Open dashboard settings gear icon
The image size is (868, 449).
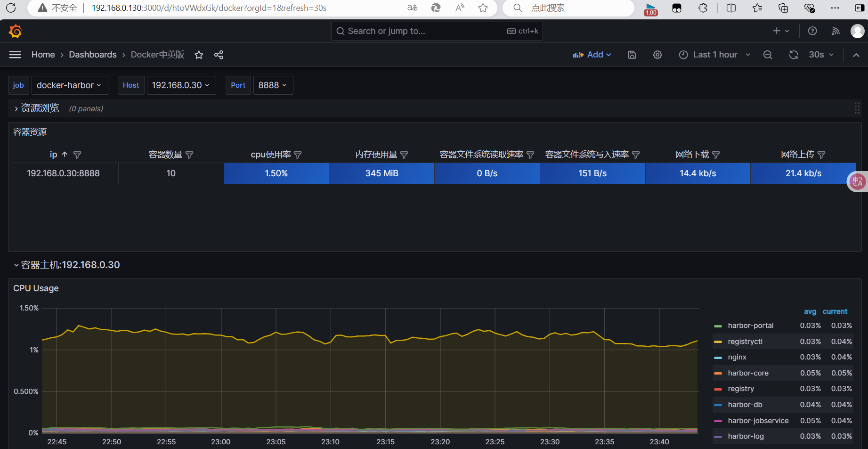(x=657, y=55)
